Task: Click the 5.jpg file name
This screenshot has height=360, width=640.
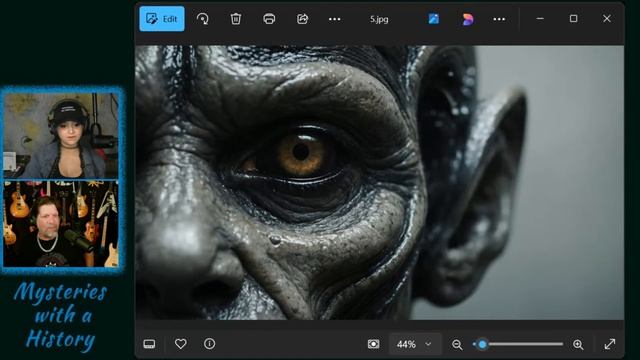Action: [x=379, y=19]
